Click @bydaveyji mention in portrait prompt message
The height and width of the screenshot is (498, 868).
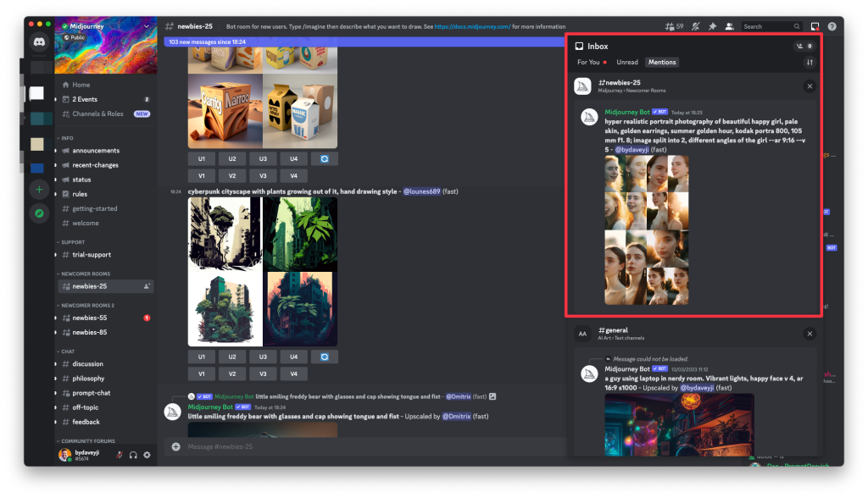coord(632,149)
